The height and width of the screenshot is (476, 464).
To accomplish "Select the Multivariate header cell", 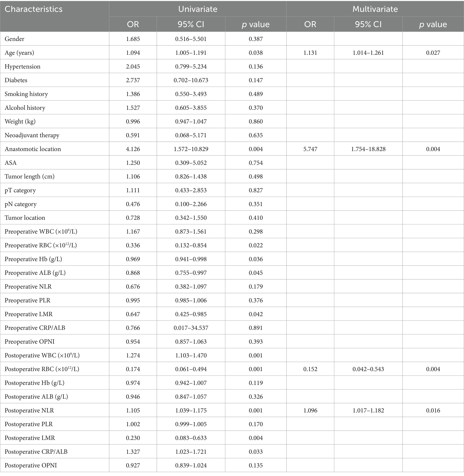I will pos(375,9).
